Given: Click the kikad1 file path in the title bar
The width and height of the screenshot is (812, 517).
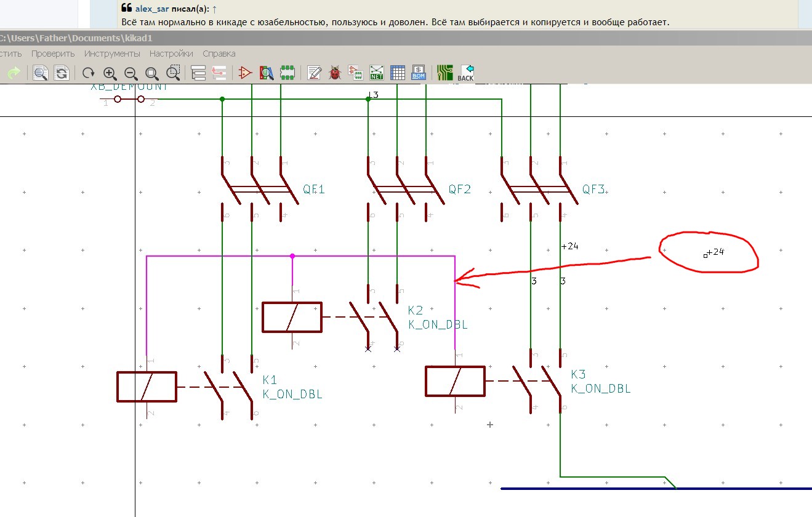Looking at the screenshot, I should click(76, 38).
